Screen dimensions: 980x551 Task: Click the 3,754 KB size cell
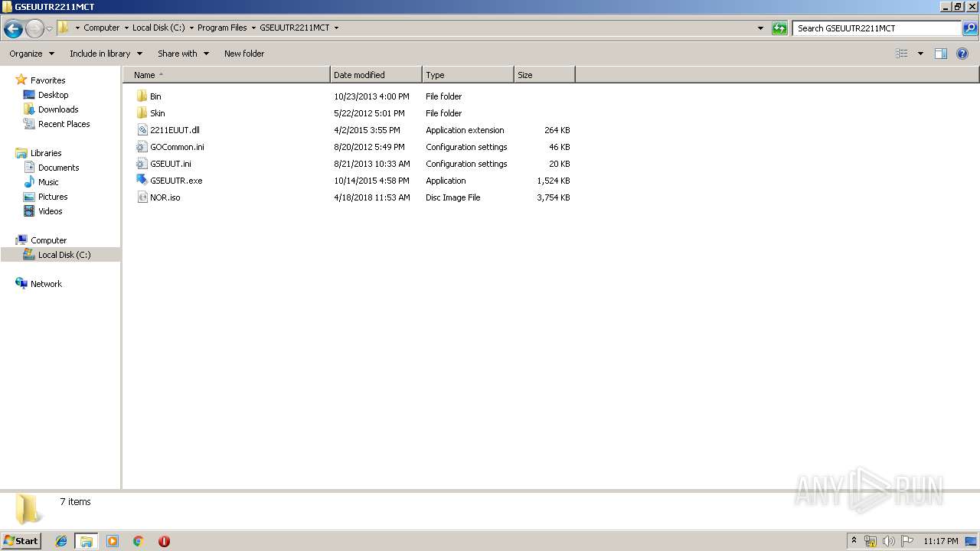click(554, 197)
